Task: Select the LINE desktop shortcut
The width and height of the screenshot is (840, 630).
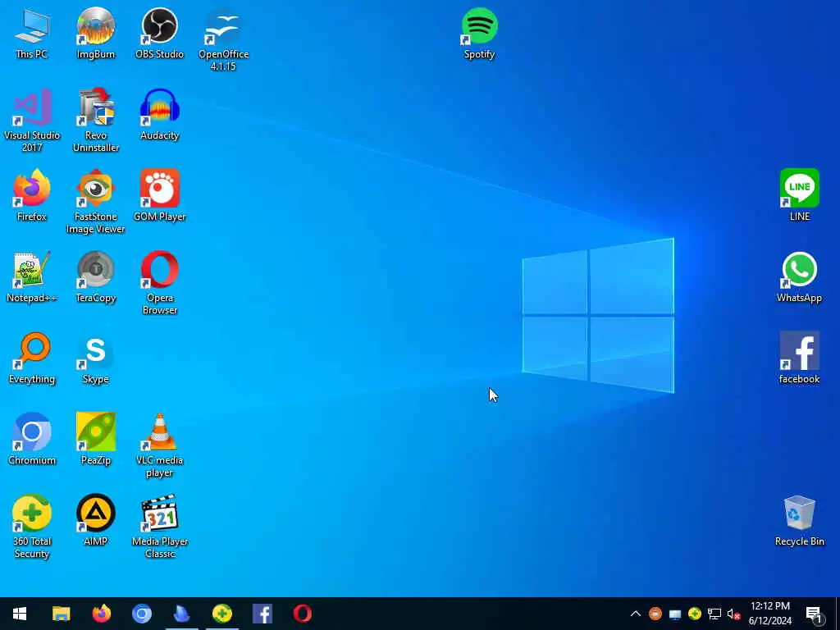Action: (x=799, y=195)
